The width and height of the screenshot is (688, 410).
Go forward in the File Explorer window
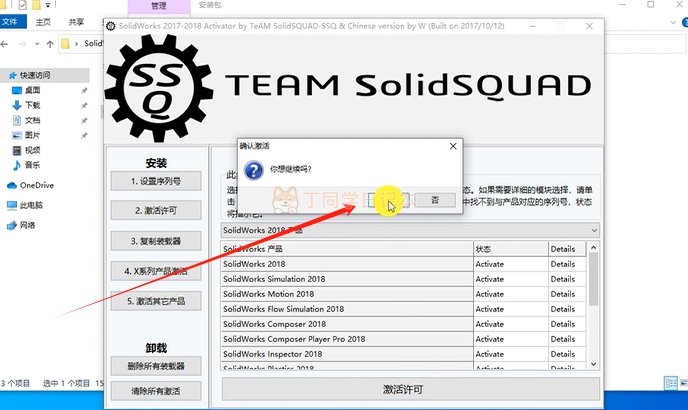tap(22, 44)
